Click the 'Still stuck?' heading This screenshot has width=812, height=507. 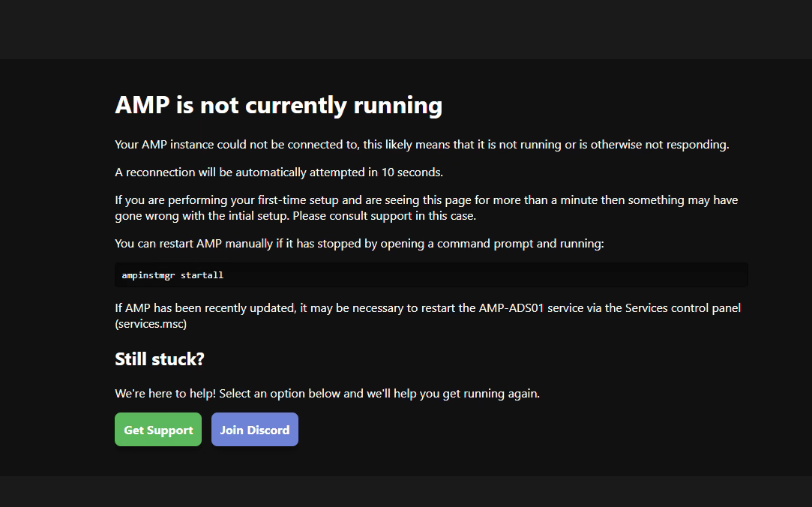160,359
